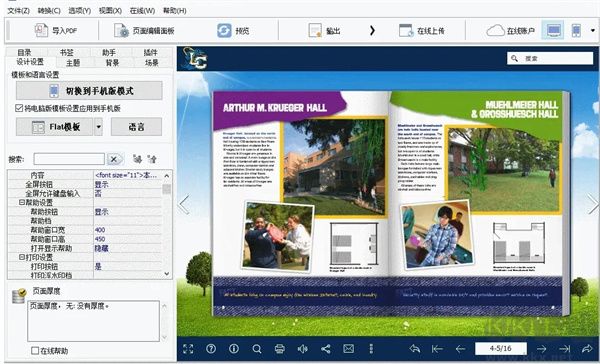Click the email envelope icon
The height and width of the screenshot is (364, 600).
pyautogui.click(x=349, y=349)
